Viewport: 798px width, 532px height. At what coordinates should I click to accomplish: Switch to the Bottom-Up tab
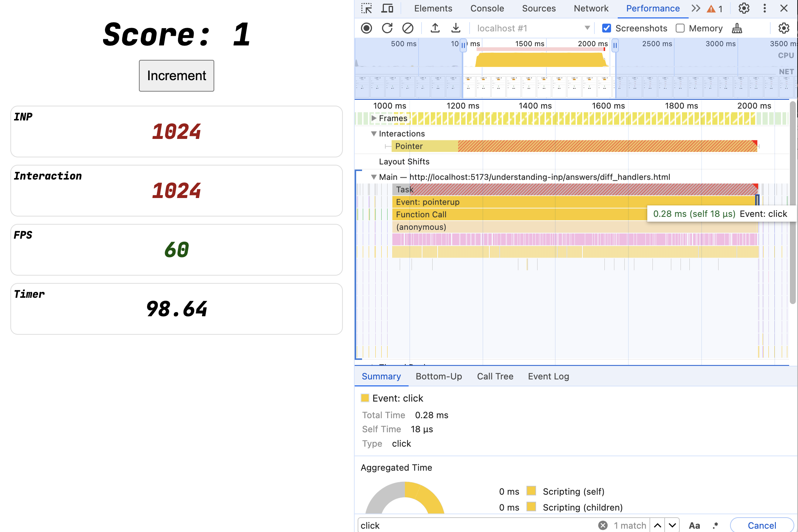point(439,376)
